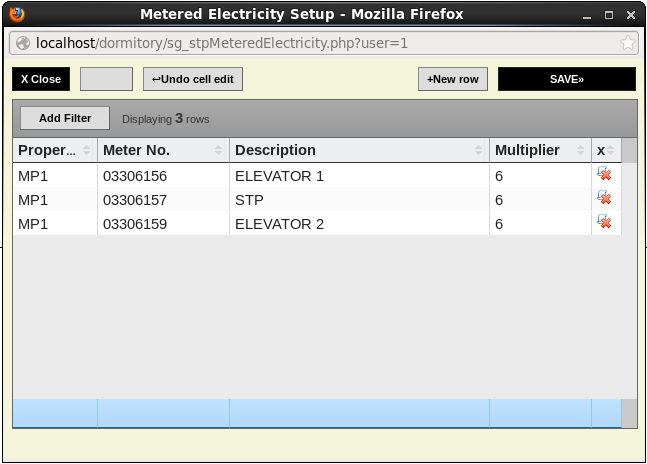Select meter number 03306157 cell

tap(163, 199)
